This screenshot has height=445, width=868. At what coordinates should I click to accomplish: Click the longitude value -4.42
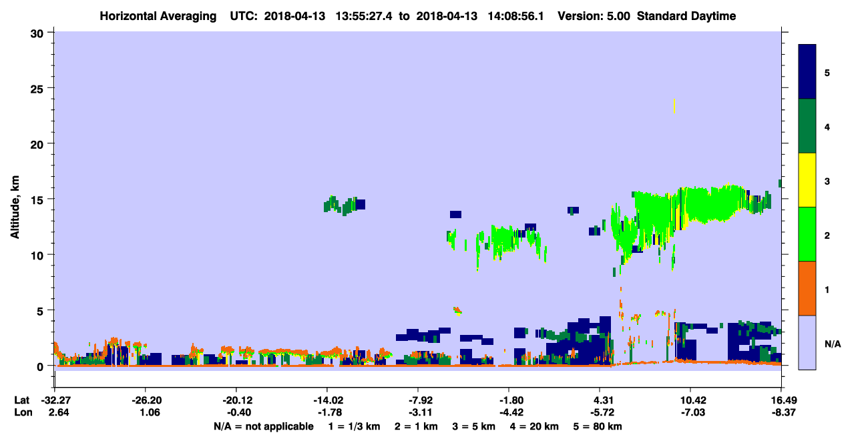509,412
